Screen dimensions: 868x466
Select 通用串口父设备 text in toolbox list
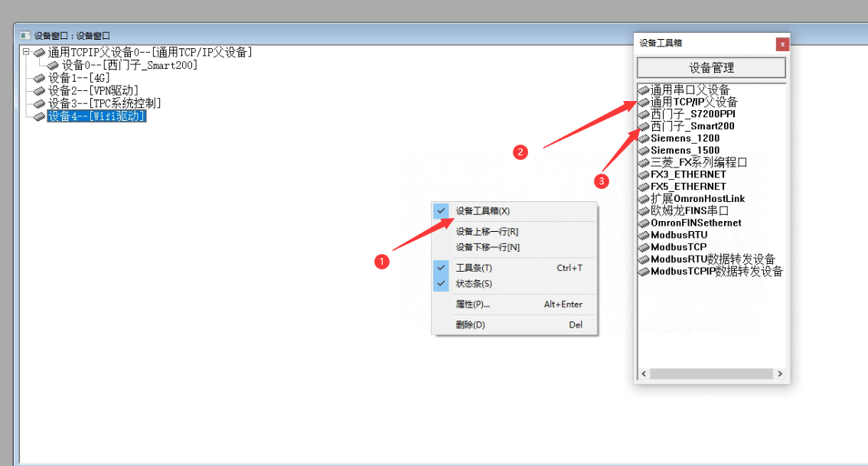click(690, 90)
